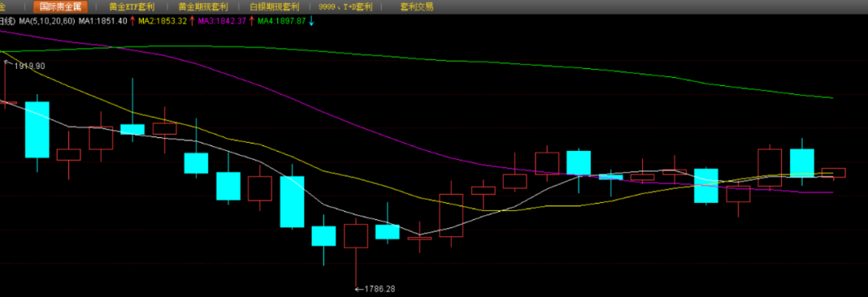Viewport: 868px width, 297px height.
Task: Click the MA1:1851.40 value
Action: [103, 21]
